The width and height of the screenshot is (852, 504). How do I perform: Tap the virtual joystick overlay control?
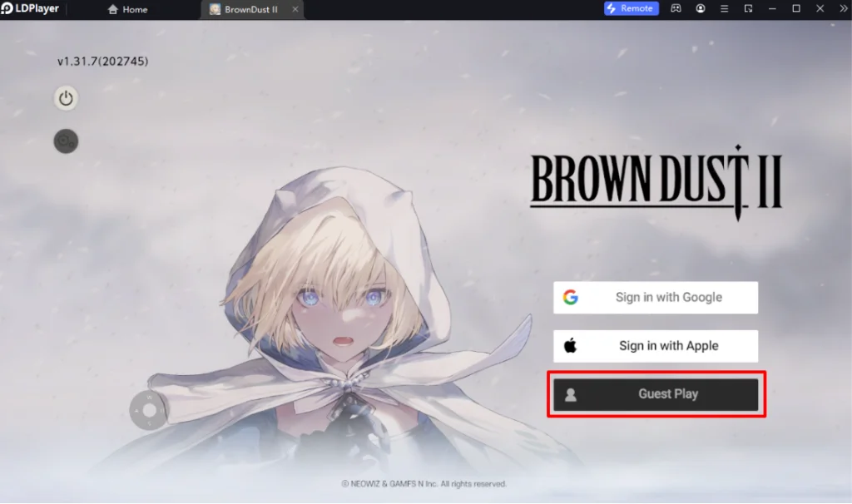[149, 410]
